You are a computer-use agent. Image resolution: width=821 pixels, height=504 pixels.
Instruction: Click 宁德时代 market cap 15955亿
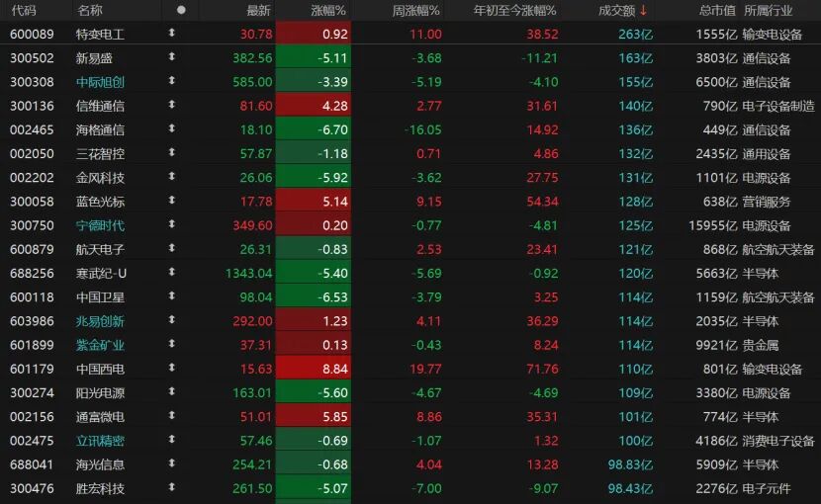point(712,225)
